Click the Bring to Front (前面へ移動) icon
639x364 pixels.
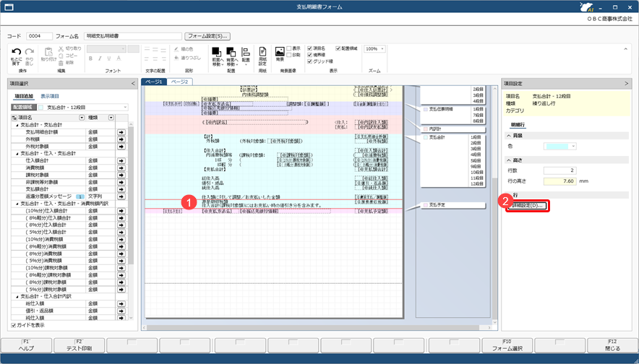216,52
